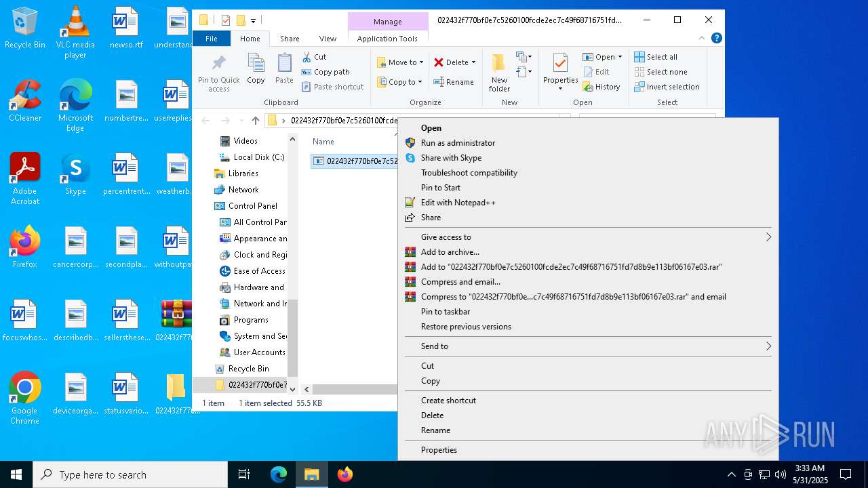Click Select all in the ribbon
This screenshot has height=488, width=868.
coord(656,57)
